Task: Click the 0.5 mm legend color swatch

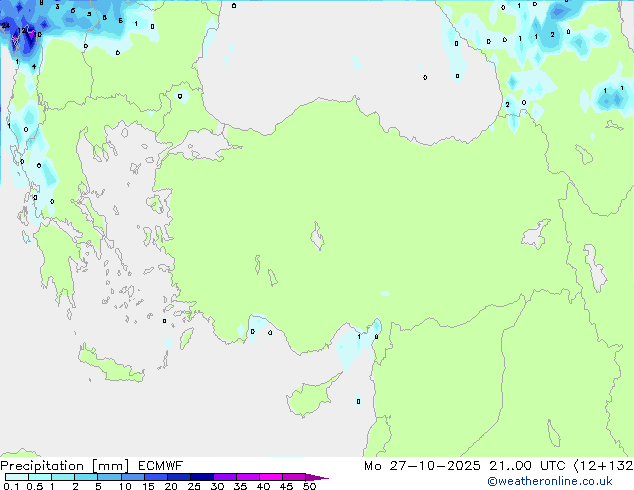Action: pyautogui.click(x=40, y=477)
